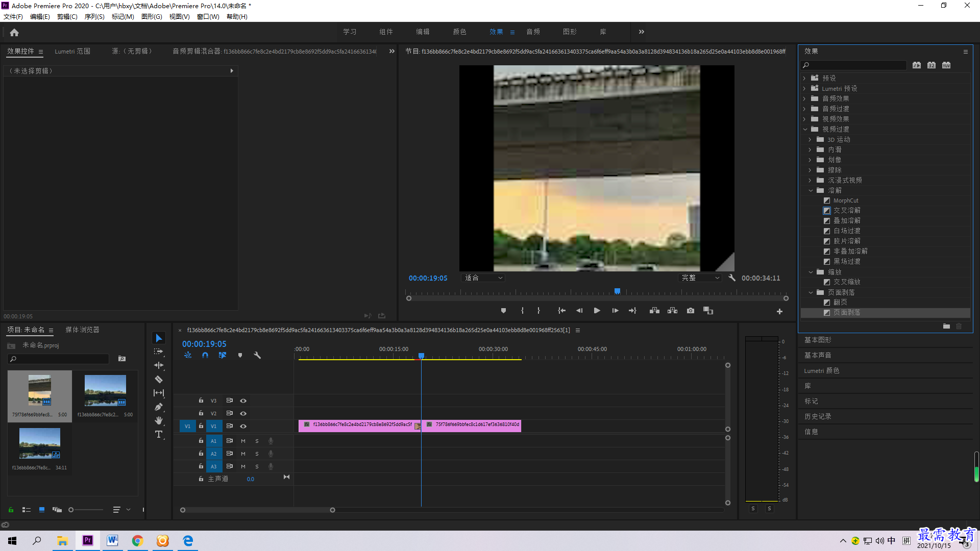Switch to the 媒体浏览器 tab
The height and width of the screenshot is (551, 980).
pyautogui.click(x=82, y=330)
